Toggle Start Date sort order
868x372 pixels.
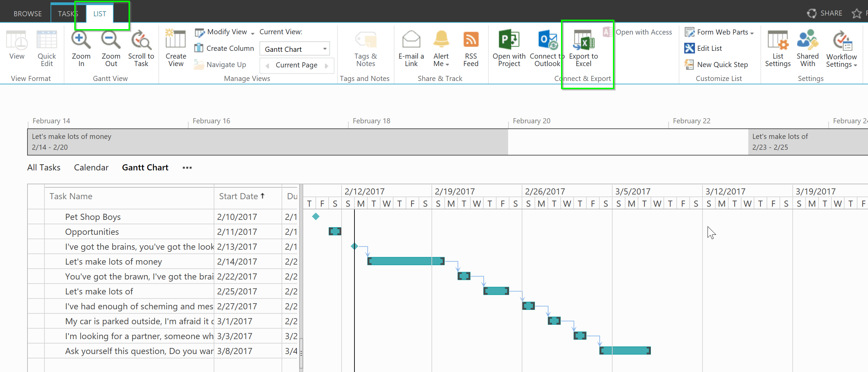242,196
